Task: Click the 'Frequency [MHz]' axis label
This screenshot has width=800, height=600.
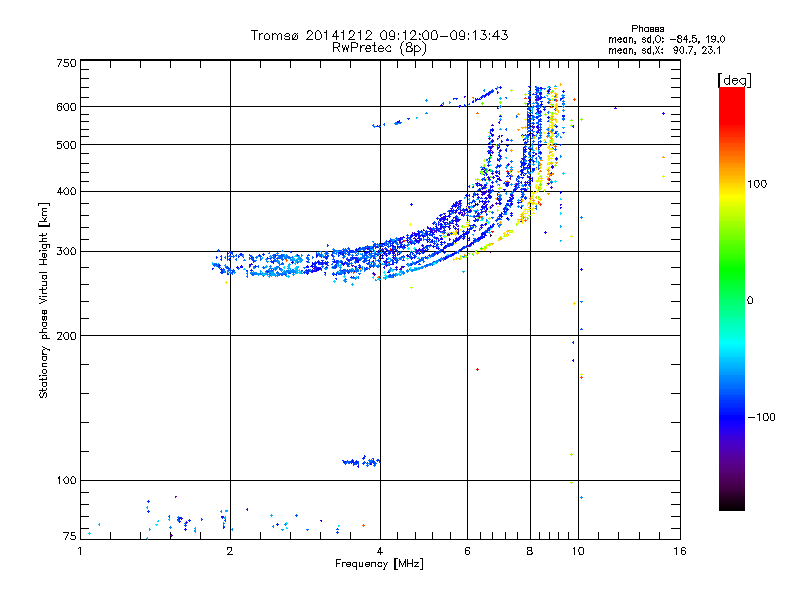Action: [379, 564]
